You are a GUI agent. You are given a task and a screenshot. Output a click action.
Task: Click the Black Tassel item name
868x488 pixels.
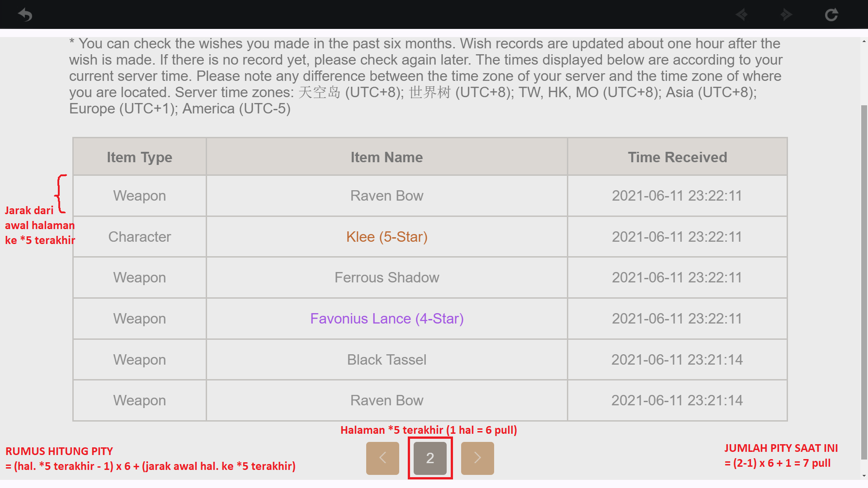387,360
